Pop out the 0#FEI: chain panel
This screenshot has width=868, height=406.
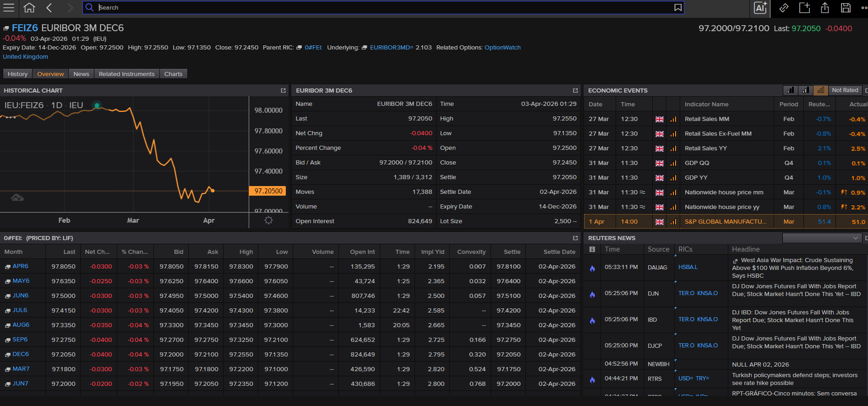(575, 238)
